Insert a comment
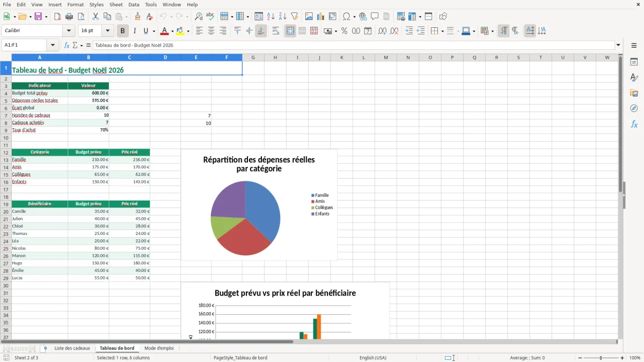This screenshot has width=644, height=362. pyautogui.click(x=375, y=17)
